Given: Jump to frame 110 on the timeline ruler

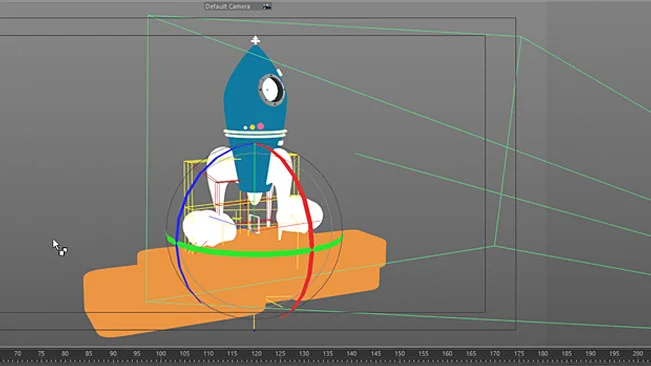Looking at the screenshot, I should 208,354.
